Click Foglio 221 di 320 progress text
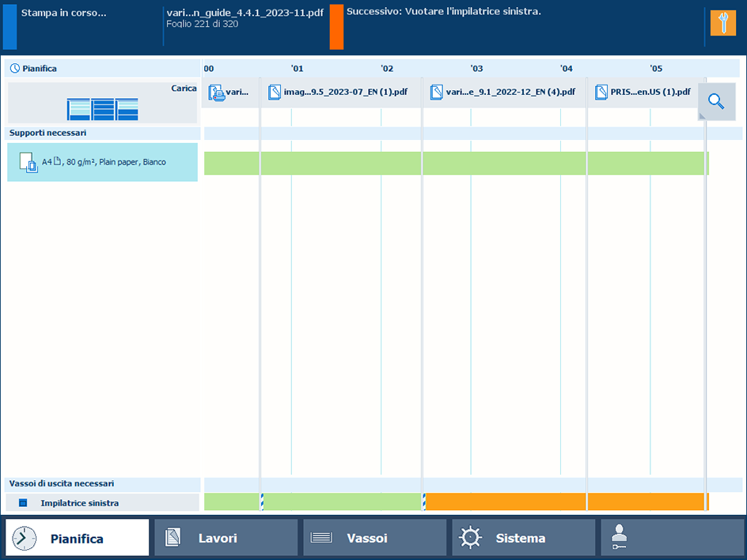747x560 pixels. coord(202,24)
